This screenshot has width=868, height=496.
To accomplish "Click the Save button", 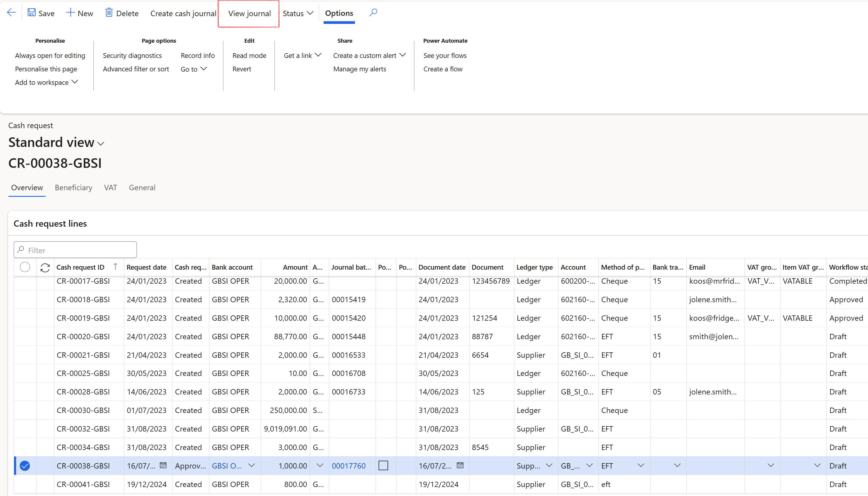I will [41, 13].
